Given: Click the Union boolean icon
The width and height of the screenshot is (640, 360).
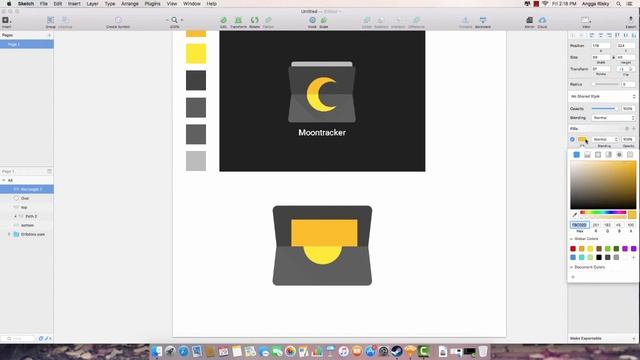Looking at the screenshot, I should point(367,20).
